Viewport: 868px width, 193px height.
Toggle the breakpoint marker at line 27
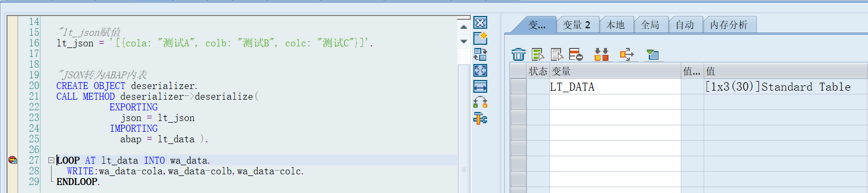[x=13, y=160]
